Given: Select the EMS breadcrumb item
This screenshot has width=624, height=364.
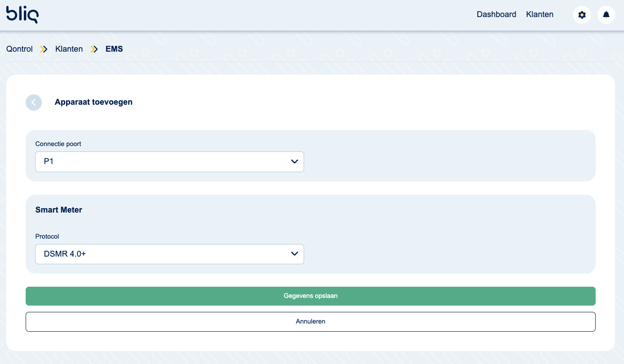Looking at the screenshot, I should pyautogui.click(x=114, y=49).
